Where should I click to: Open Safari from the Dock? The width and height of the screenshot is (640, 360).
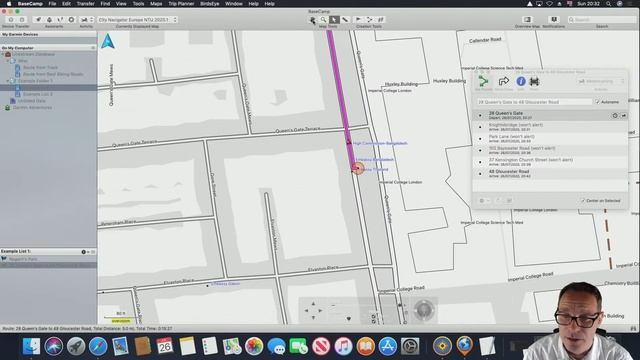coord(98,346)
